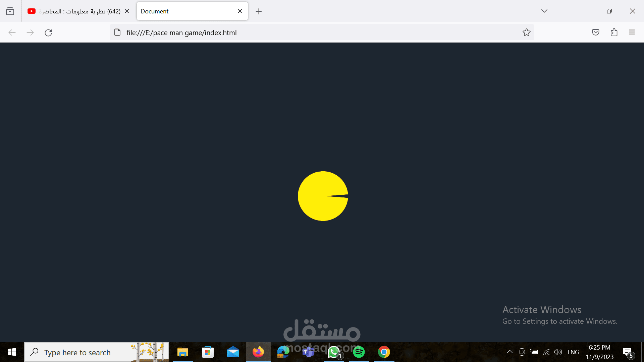Go forward one page
Image resolution: width=644 pixels, height=362 pixels.
pos(30,33)
